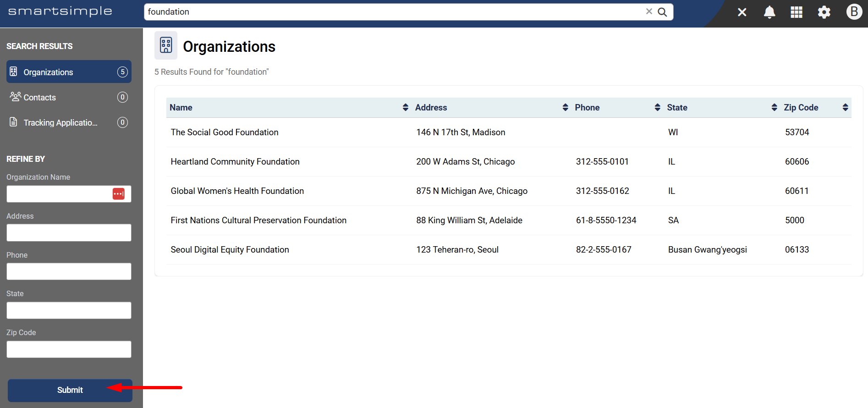Click zip code 06133 cell
This screenshot has height=408, width=868.
(x=797, y=249)
